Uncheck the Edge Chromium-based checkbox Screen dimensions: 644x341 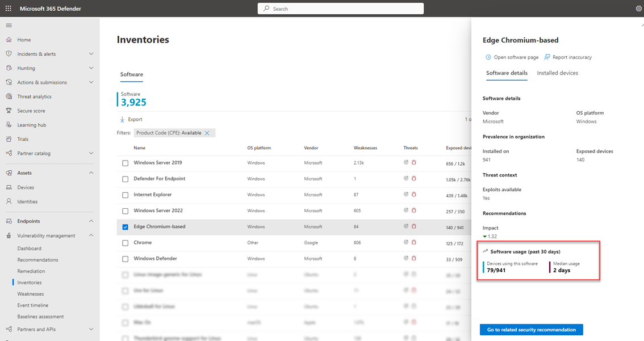click(x=126, y=227)
